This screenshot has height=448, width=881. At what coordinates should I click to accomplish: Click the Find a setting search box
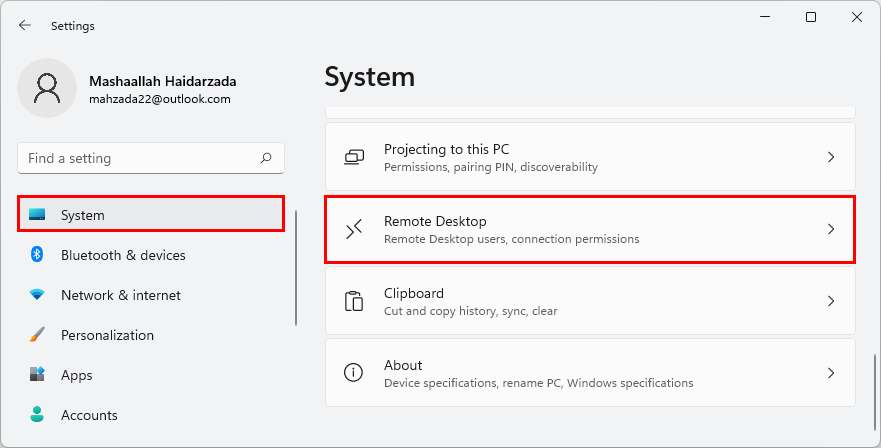click(140, 158)
